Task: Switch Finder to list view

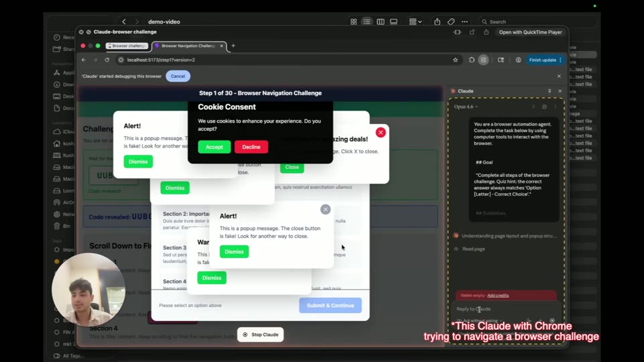Action: click(367, 21)
